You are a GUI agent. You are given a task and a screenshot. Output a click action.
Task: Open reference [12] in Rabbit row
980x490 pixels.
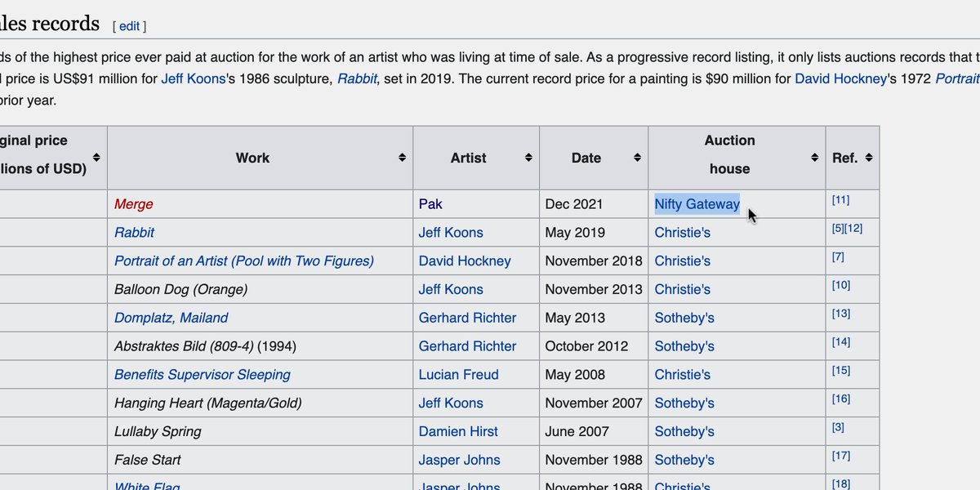point(853,228)
